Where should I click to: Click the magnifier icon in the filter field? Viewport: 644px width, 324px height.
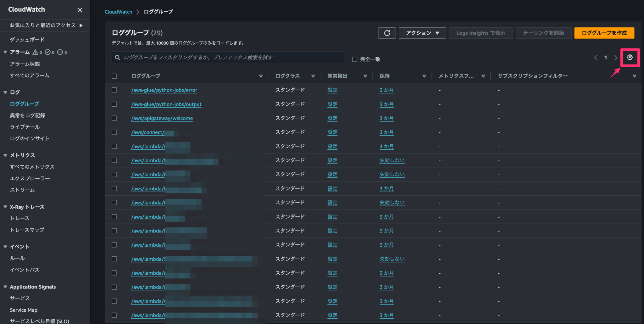point(118,57)
